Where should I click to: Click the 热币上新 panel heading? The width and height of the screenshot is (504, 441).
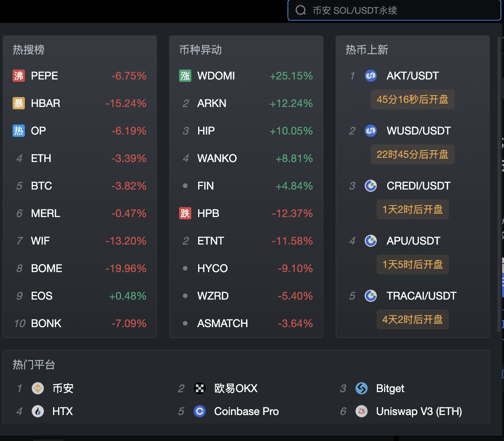367,50
